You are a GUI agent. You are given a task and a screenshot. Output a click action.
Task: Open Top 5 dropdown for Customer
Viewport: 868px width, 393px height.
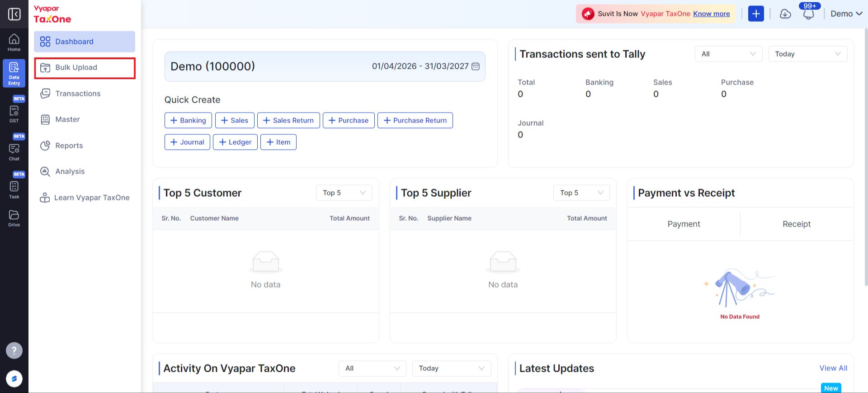(x=344, y=193)
